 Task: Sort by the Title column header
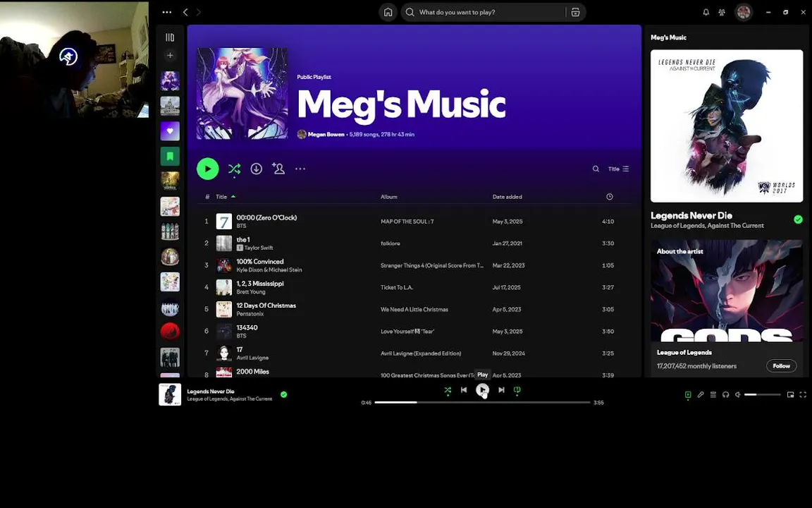coord(221,196)
